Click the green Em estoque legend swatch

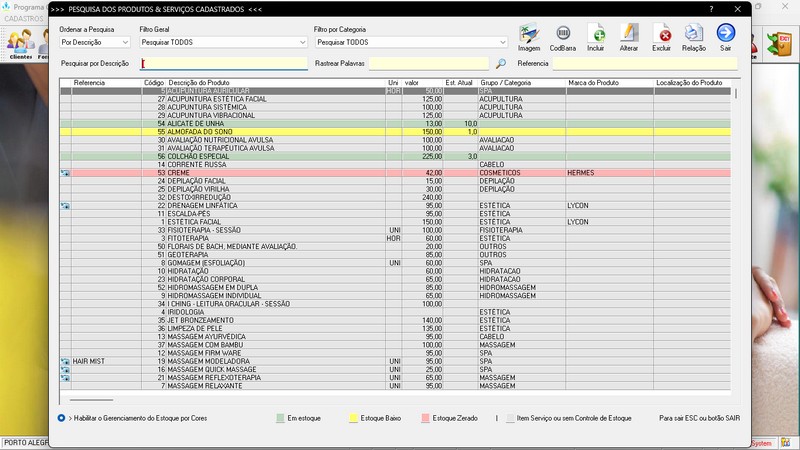pos(280,418)
